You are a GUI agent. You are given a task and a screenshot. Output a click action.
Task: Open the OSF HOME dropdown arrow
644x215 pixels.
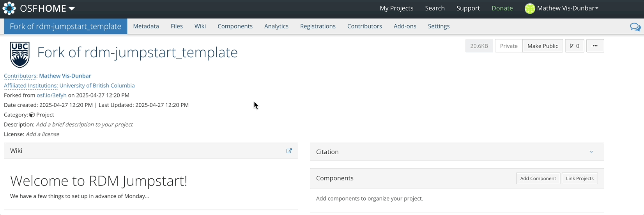[72, 9]
